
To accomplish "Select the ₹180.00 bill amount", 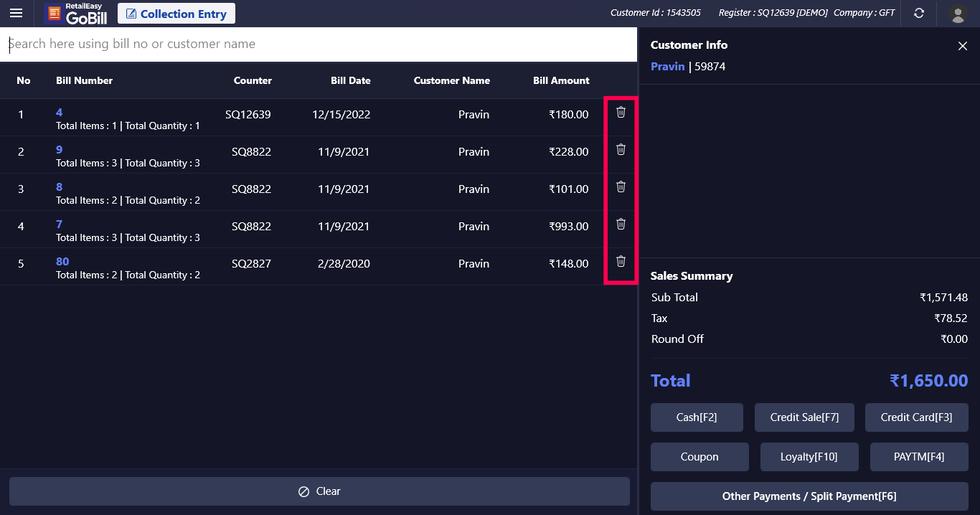I will click(x=569, y=115).
